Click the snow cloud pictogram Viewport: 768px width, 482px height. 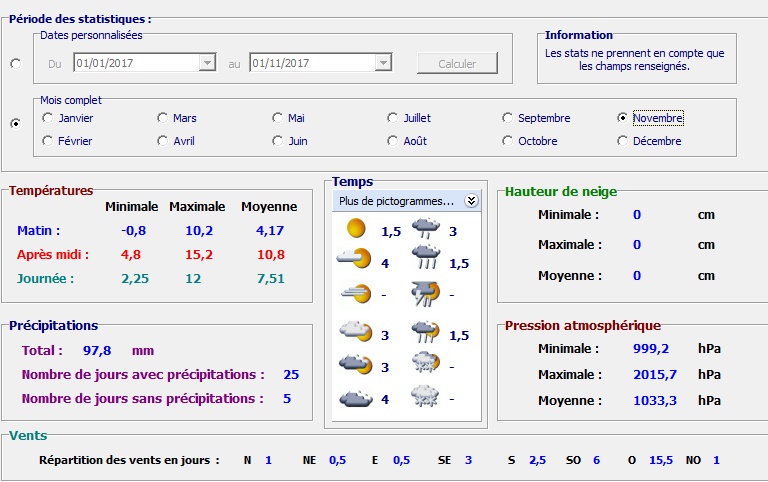click(x=425, y=396)
